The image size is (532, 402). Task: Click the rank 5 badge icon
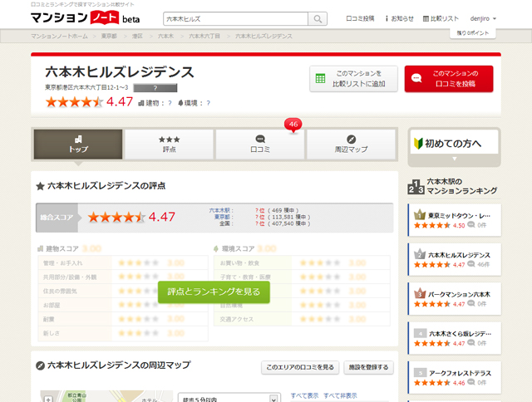click(420, 373)
